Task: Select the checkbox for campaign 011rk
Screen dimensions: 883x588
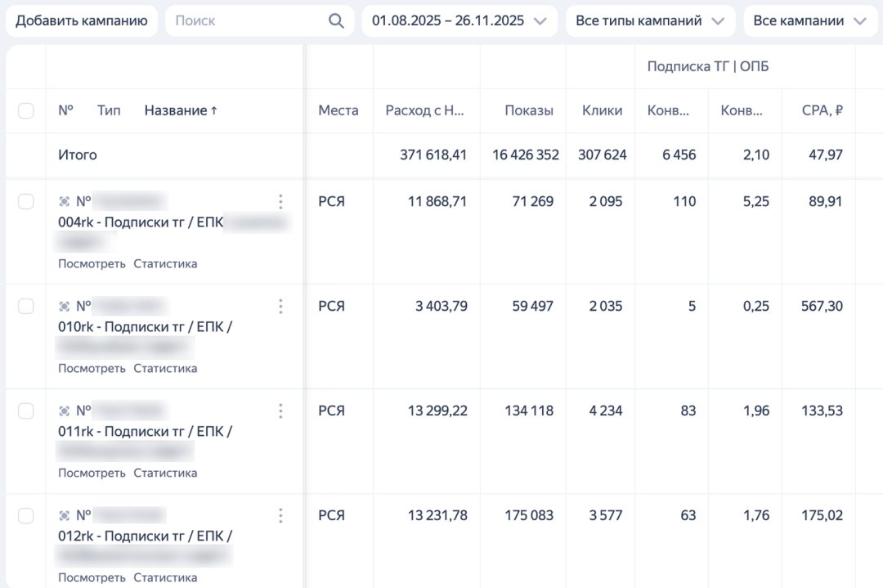Action: pos(26,411)
